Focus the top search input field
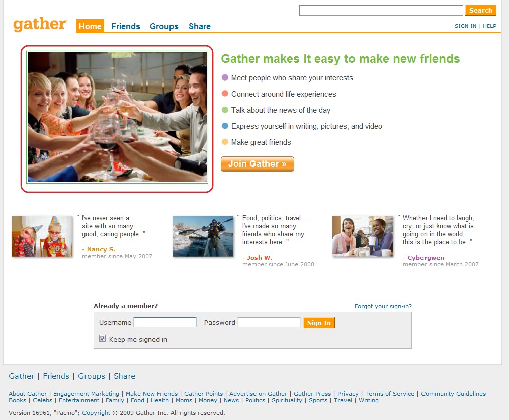The image size is (509, 420). coord(381,10)
